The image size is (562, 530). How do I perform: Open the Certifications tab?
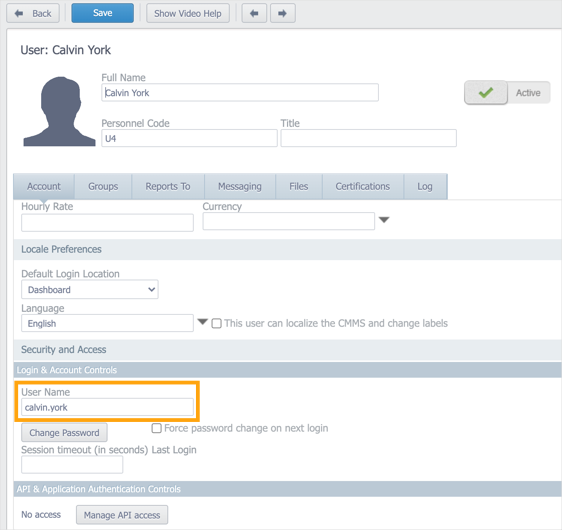[x=363, y=186]
